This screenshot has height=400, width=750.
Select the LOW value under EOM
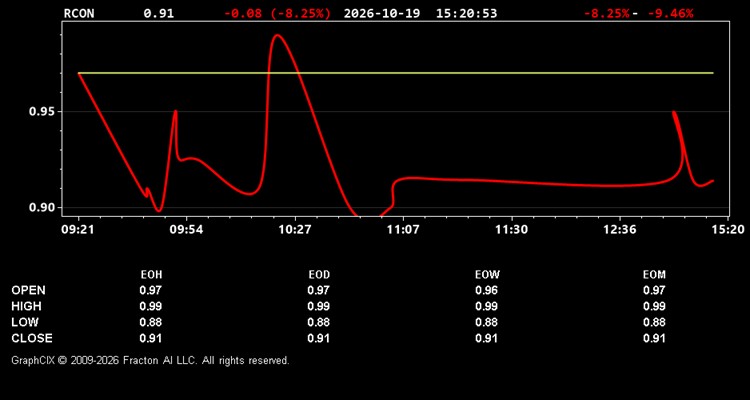tap(654, 322)
